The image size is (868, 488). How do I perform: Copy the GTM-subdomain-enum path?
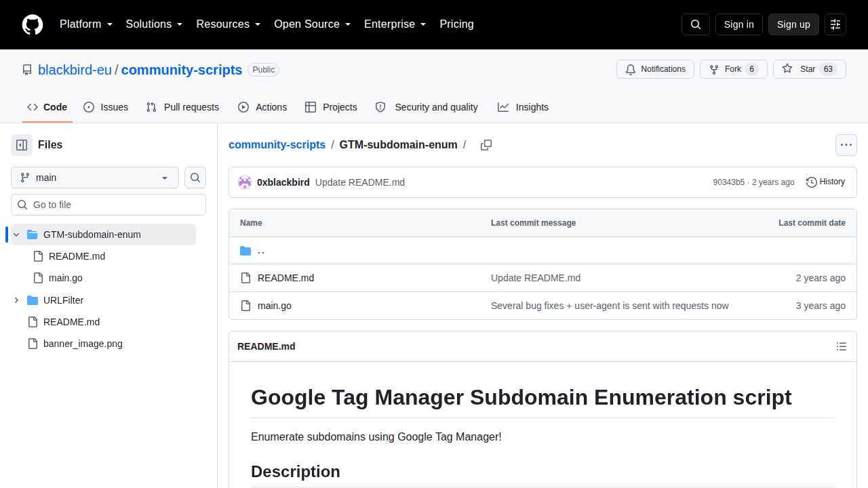click(x=486, y=145)
